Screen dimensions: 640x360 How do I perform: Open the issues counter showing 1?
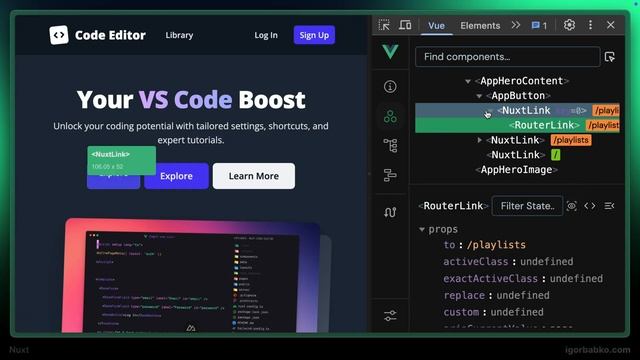pos(539,25)
